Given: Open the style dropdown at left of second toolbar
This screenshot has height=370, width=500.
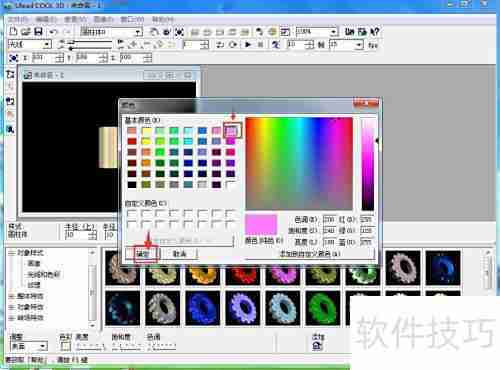Looking at the screenshot, I should [x=47, y=44].
